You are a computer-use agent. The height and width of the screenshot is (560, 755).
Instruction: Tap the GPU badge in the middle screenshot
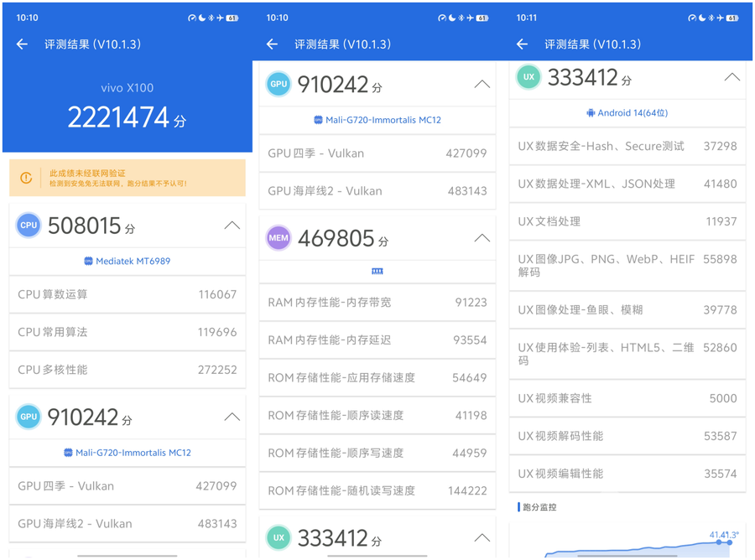[279, 84]
